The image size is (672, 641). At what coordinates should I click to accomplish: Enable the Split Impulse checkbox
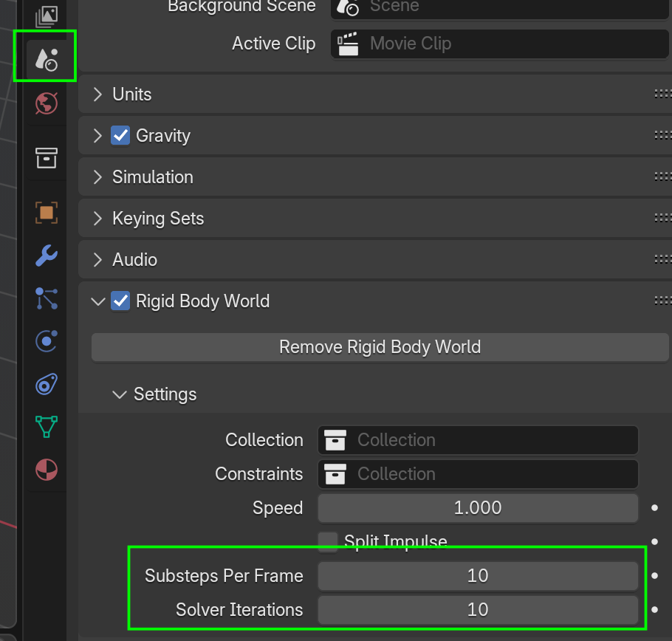[x=328, y=541]
